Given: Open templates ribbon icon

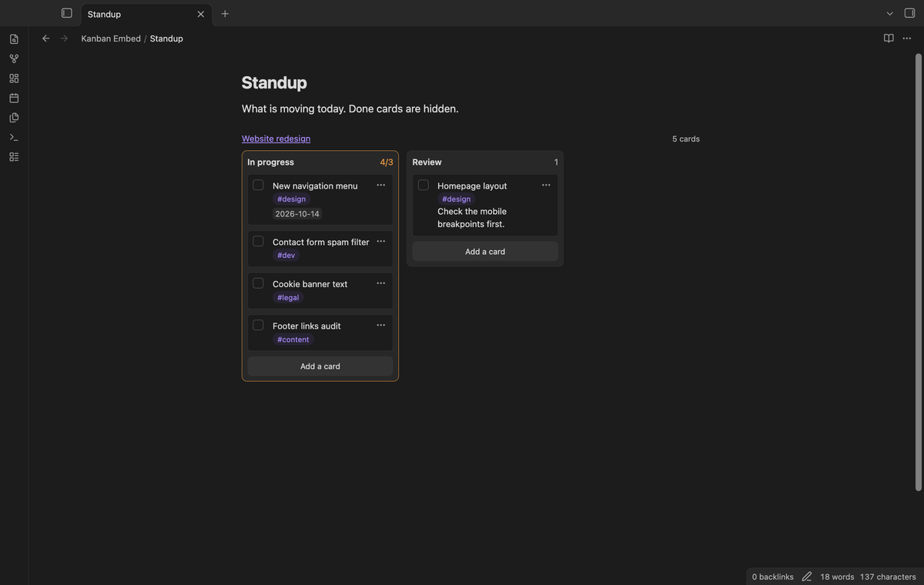Looking at the screenshot, I should pyautogui.click(x=14, y=118).
